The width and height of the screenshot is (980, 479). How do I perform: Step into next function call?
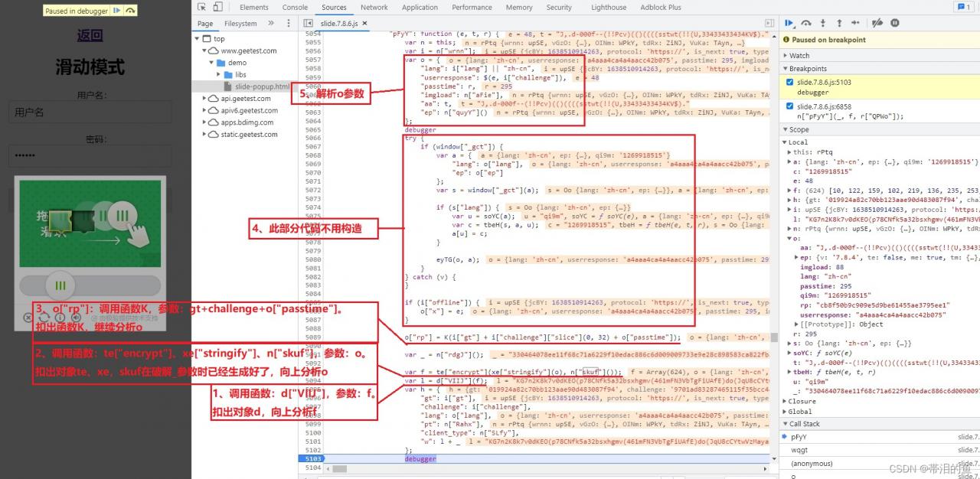coord(824,24)
